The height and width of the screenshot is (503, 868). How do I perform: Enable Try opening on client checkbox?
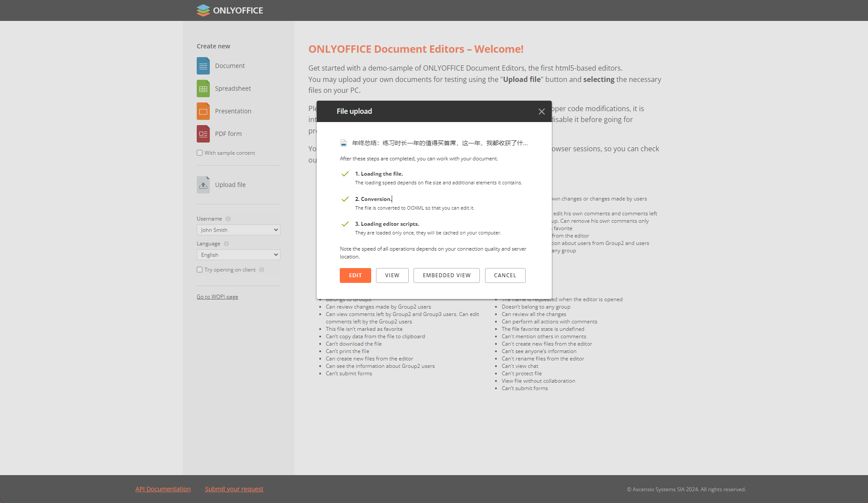(200, 270)
